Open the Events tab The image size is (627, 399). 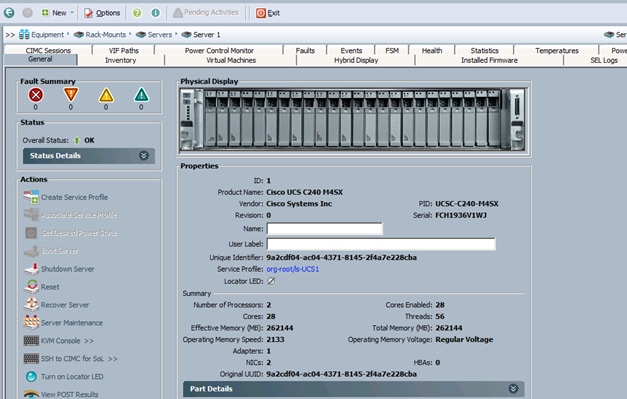click(x=351, y=50)
